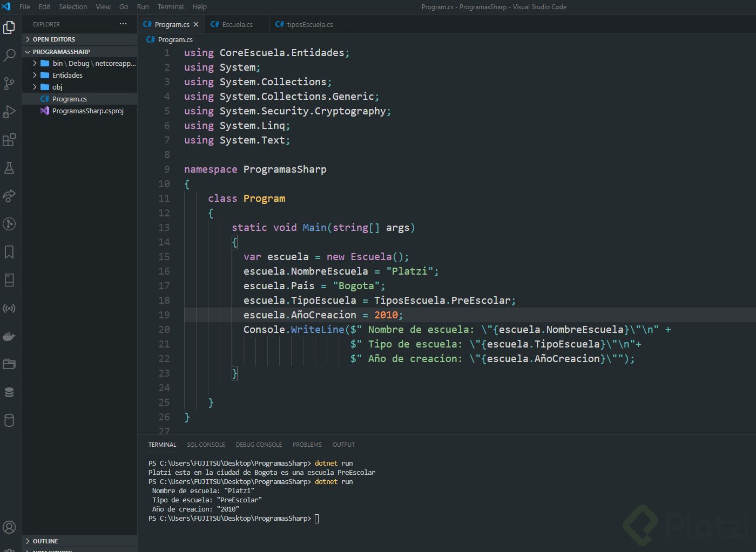
Task: Switch to the Problems panel tab
Action: click(307, 445)
